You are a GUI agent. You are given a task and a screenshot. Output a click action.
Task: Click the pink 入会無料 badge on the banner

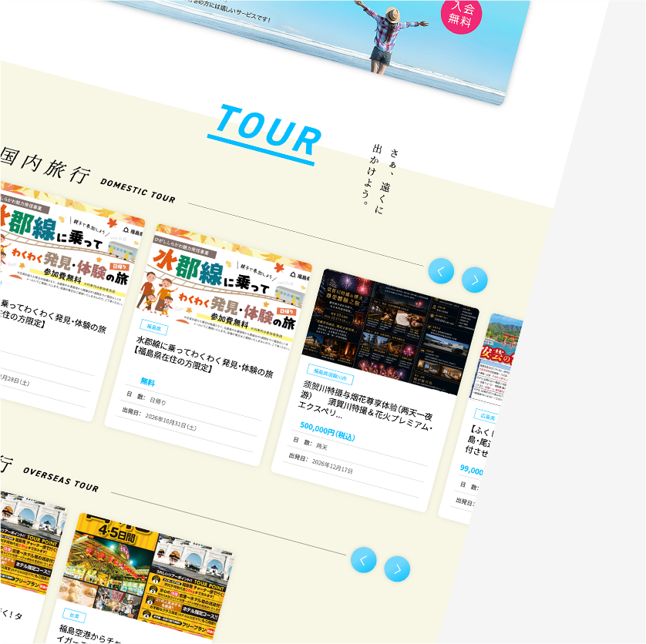pyautogui.click(x=462, y=13)
